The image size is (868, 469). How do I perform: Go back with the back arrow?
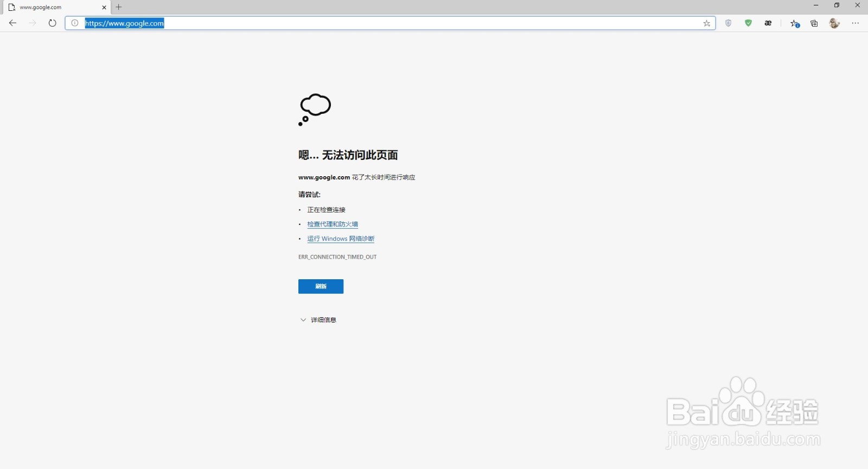tap(13, 23)
